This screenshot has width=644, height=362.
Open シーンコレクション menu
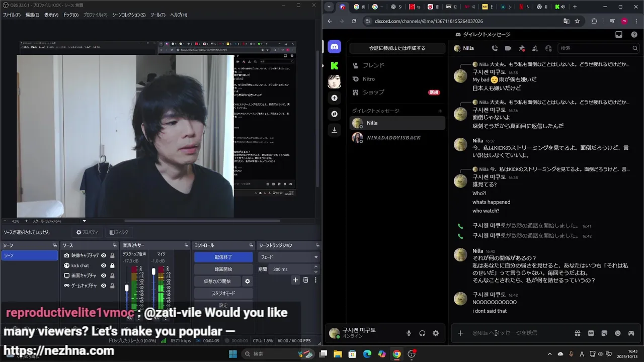(x=129, y=15)
